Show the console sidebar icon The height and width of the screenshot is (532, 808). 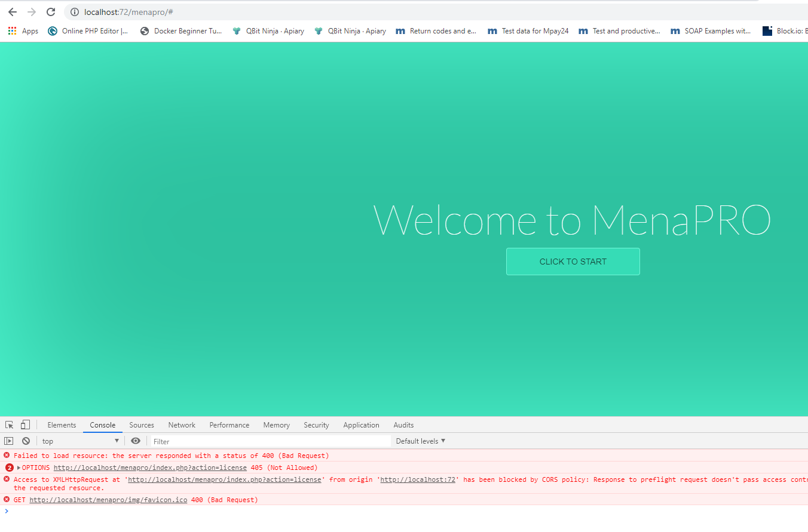click(x=9, y=441)
